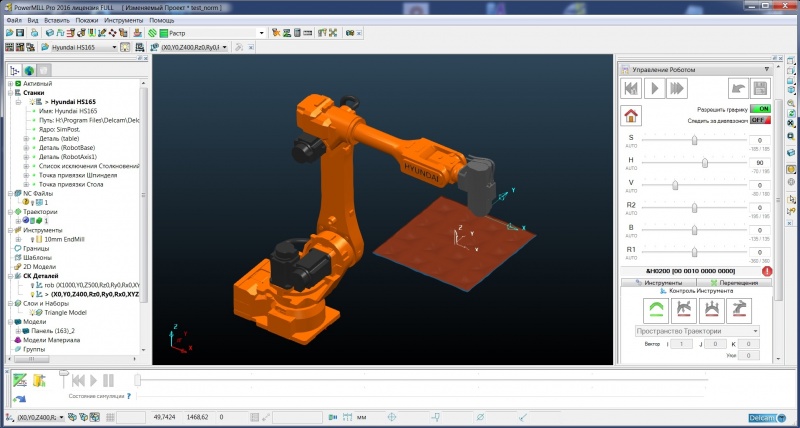Image resolution: width=800 pixels, height=428 pixels.
Task: Switch to the Перемещения tab
Action: (735, 283)
